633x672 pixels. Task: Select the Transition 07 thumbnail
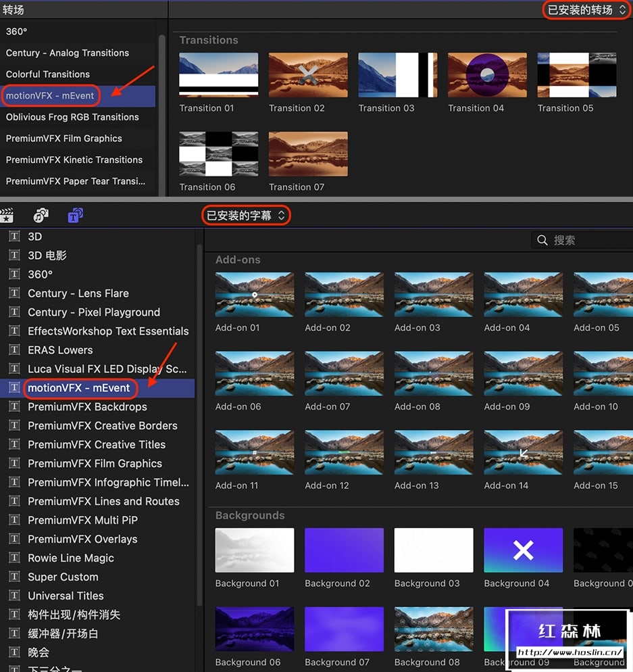[x=308, y=154]
